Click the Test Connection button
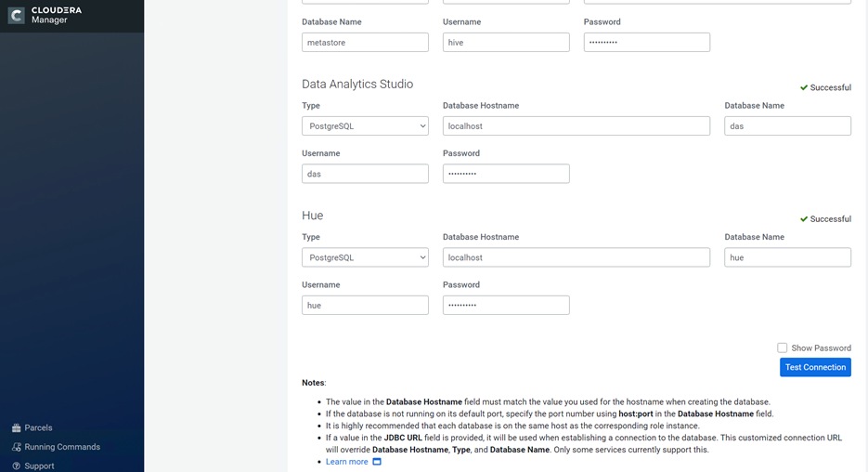 [815, 367]
